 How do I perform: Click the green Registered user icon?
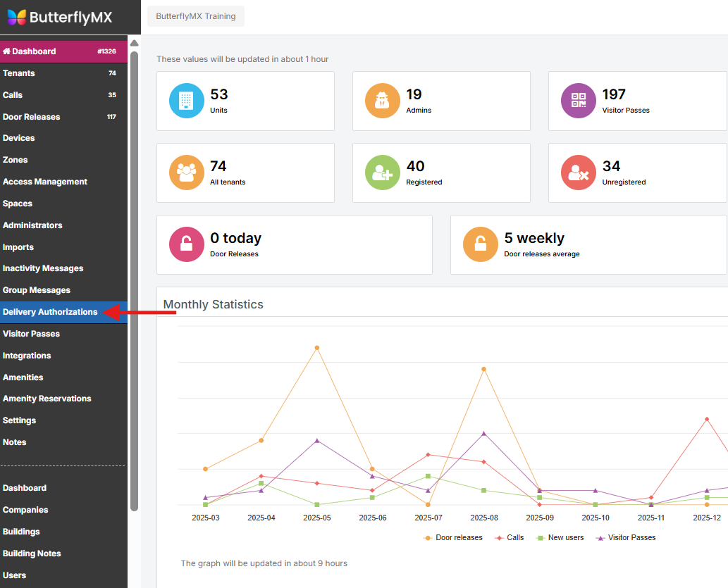coord(383,173)
